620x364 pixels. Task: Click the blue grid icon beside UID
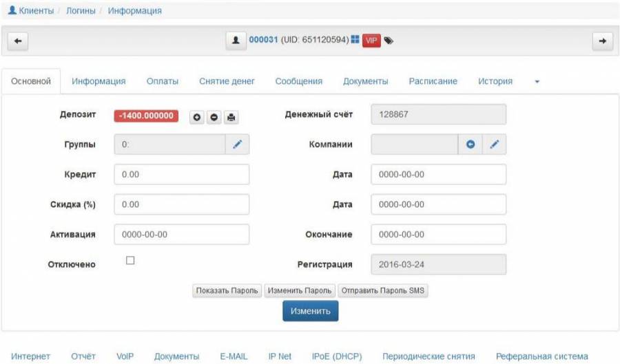355,39
